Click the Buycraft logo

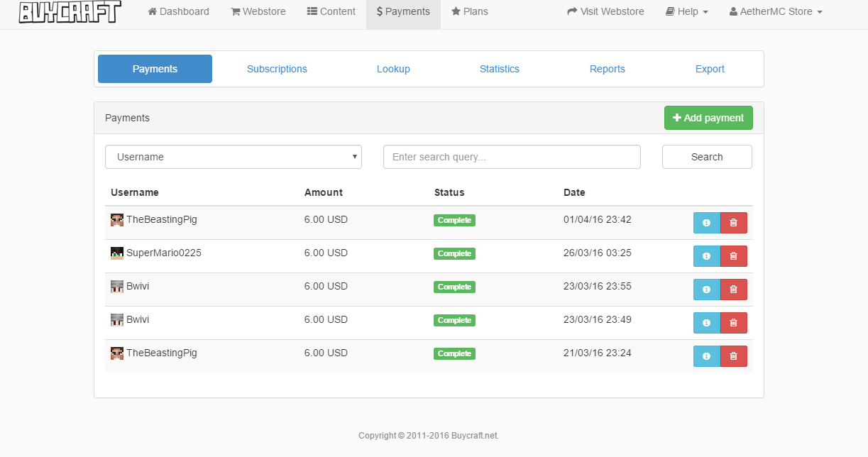[70, 11]
